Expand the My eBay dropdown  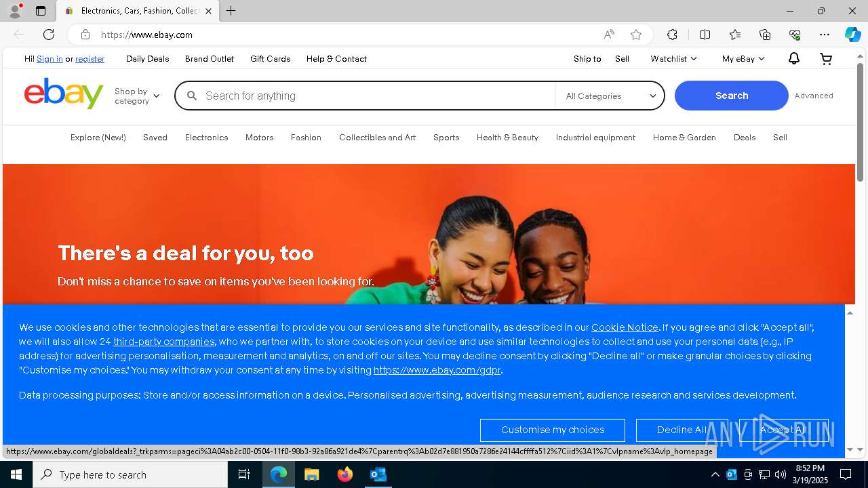pyautogui.click(x=743, y=59)
